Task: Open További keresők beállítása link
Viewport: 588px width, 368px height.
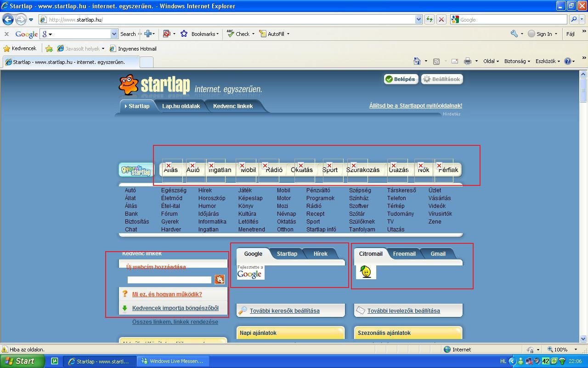Action: [x=285, y=311]
